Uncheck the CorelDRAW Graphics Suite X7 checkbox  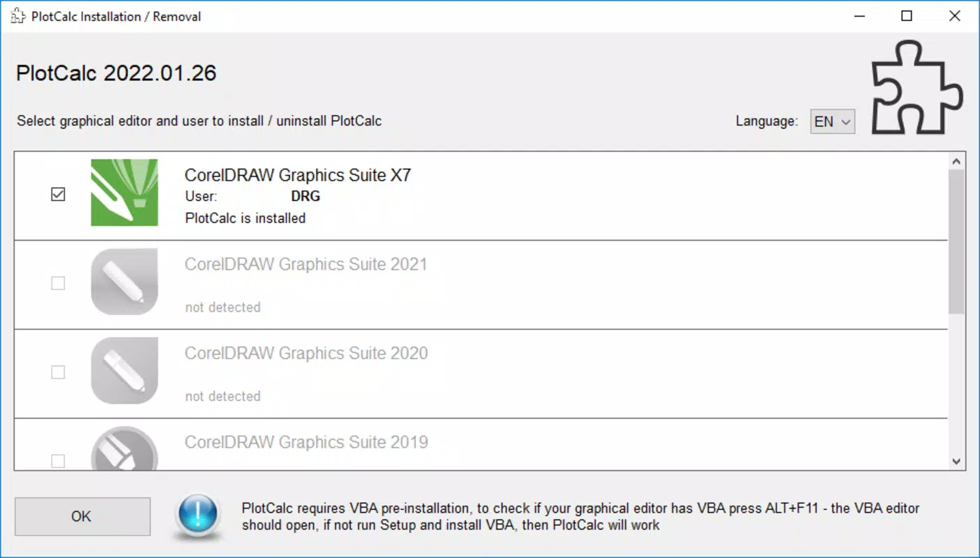(x=58, y=195)
